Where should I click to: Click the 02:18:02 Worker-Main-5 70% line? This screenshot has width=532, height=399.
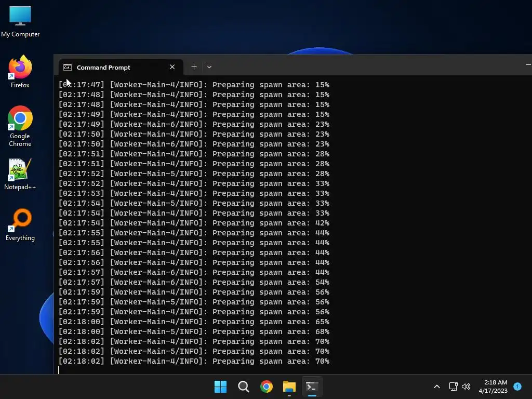pyautogui.click(x=194, y=351)
